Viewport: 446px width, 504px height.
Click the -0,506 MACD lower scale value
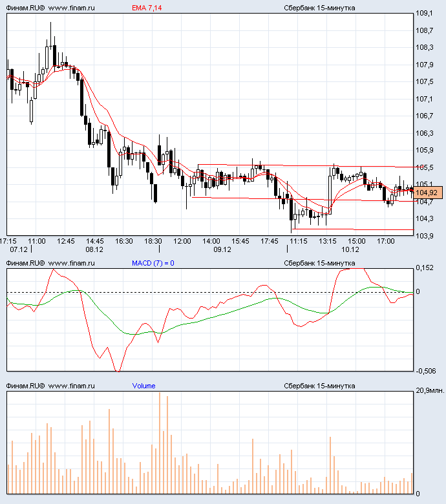[x=426, y=371]
